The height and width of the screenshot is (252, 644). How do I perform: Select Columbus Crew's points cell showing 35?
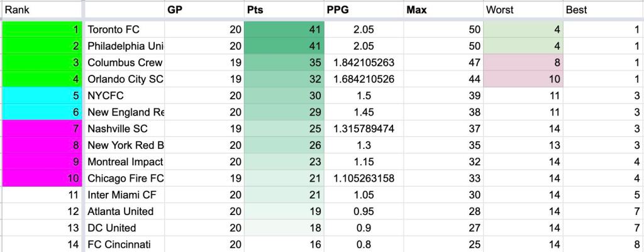(283, 63)
